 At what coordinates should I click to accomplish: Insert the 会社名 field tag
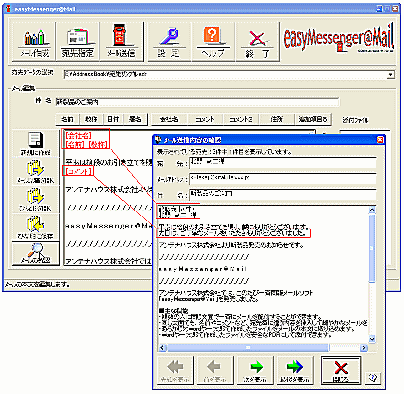[x=169, y=119]
